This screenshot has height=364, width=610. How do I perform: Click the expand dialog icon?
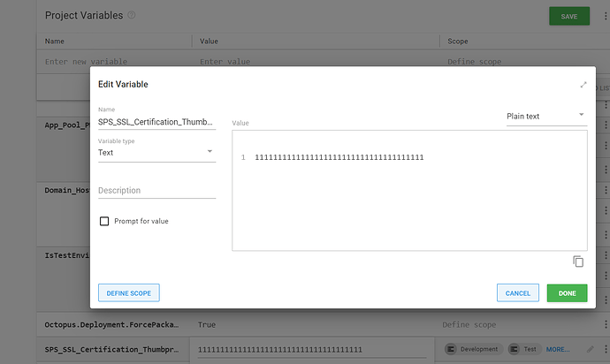coord(583,85)
